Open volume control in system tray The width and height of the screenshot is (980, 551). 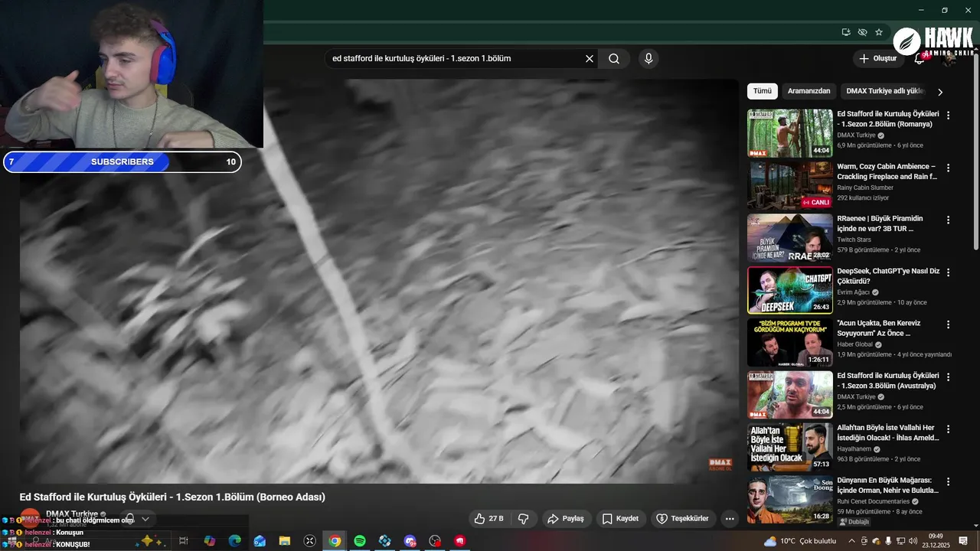[x=913, y=541]
